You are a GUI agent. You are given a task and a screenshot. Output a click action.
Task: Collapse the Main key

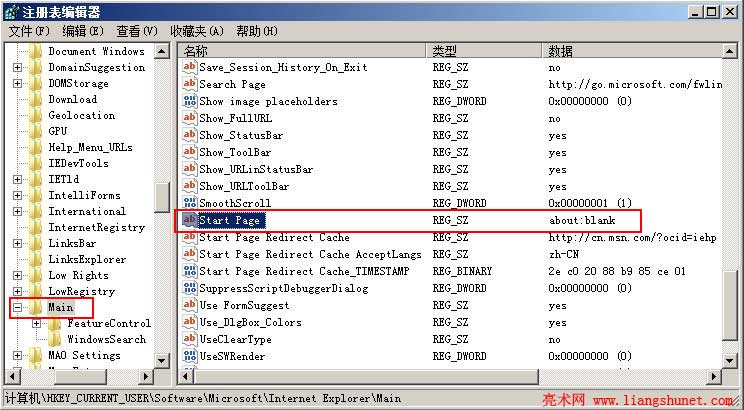(17, 308)
